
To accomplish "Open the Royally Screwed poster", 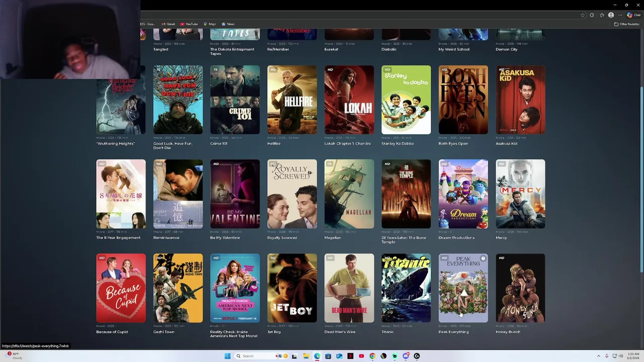I will click(292, 194).
